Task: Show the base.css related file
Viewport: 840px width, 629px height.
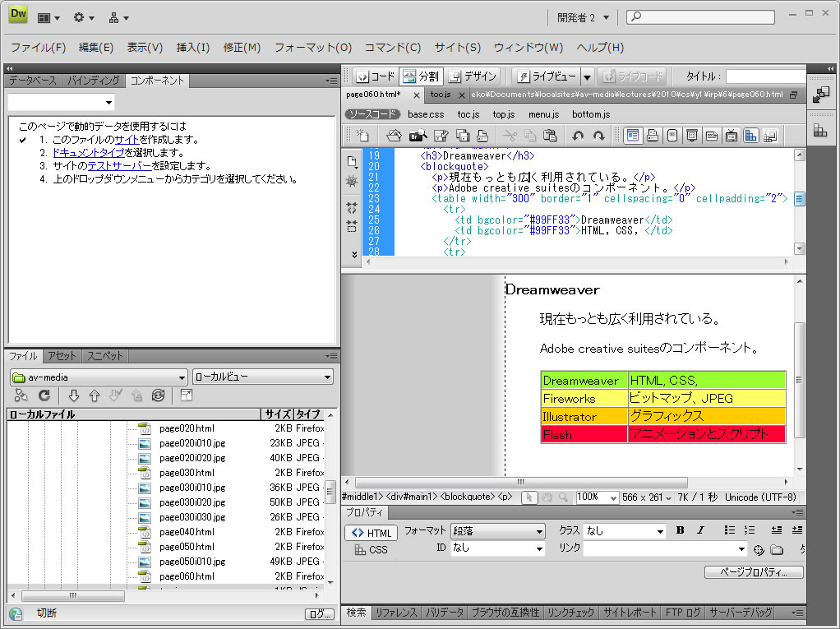Action: point(426,114)
